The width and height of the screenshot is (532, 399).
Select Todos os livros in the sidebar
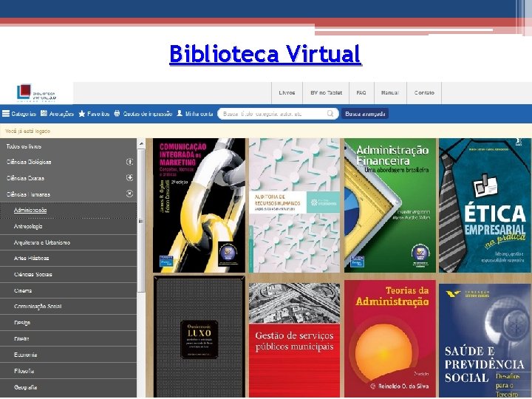pos(24,146)
